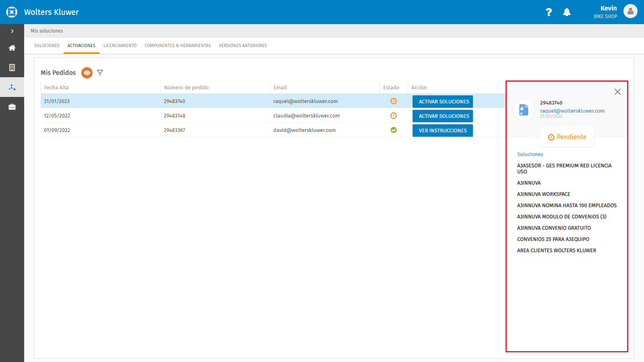
Task: Open the notifications bell icon
Action: [567, 12]
